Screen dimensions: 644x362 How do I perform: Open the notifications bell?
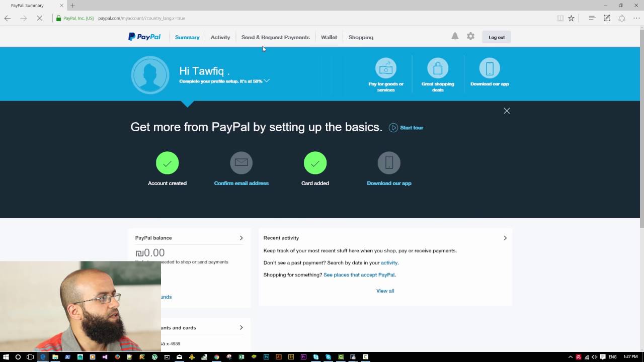point(455,36)
